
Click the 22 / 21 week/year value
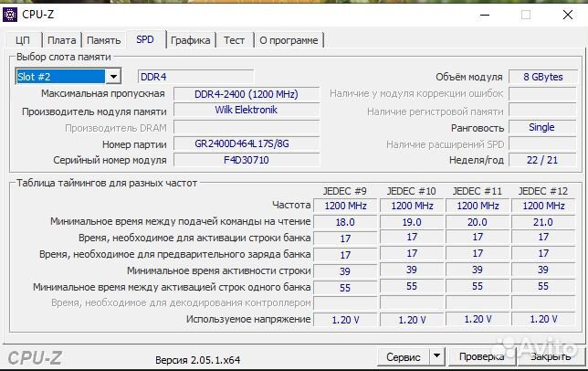[542, 160]
